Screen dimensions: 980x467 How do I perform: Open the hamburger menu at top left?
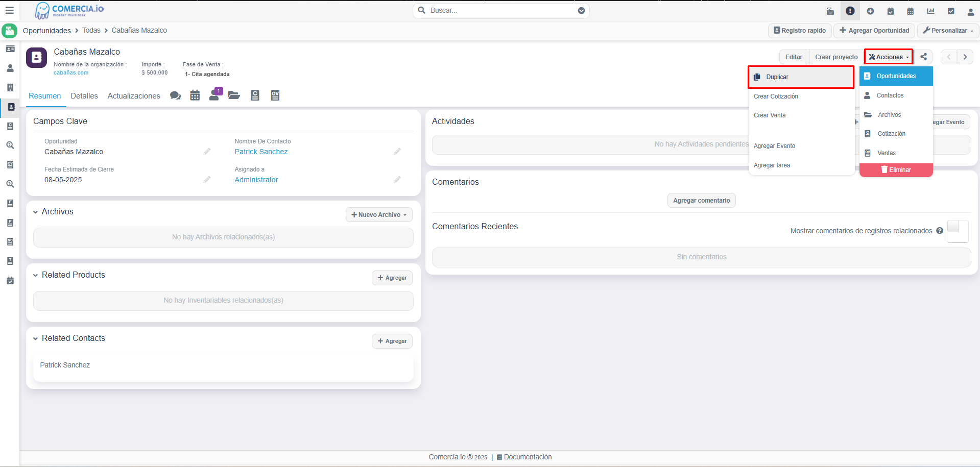(x=10, y=10)
